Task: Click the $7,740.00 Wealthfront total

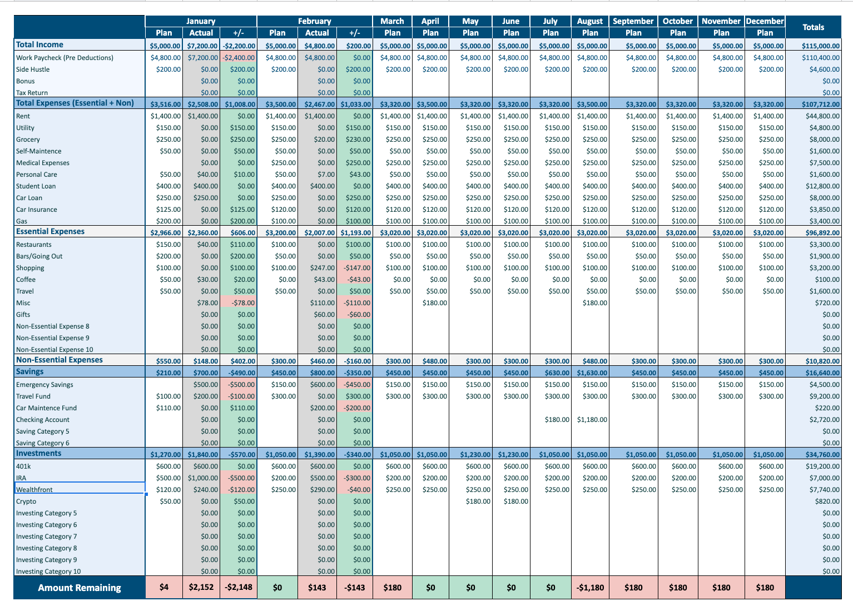Action: pyautogui.click(x=813, y=490)
